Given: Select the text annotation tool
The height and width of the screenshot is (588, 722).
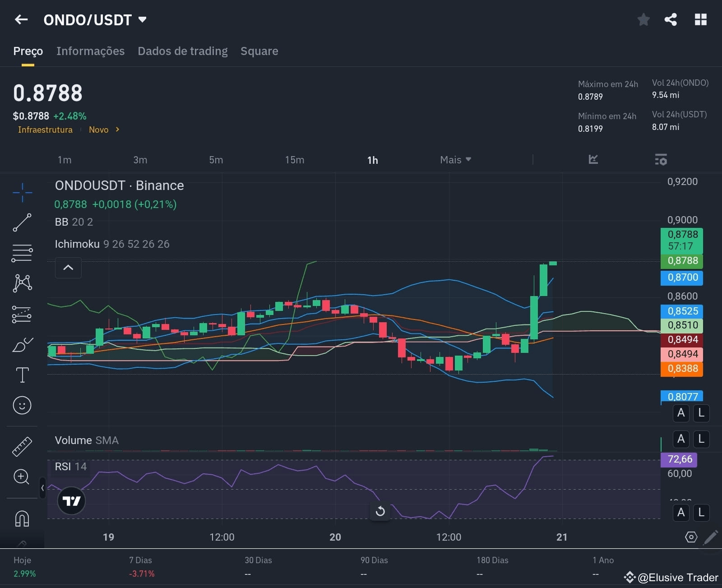Looking at the screenshot, I should click(22, 375).
